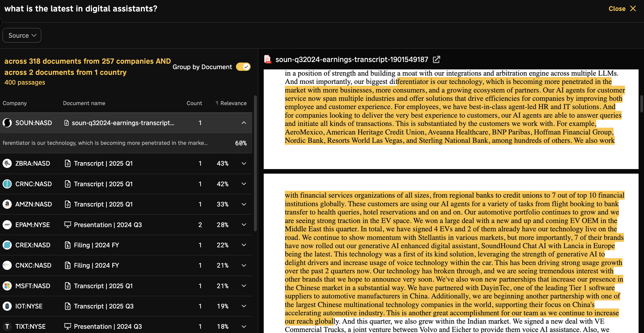This screenshot has width=644, height=333.
Task: Expand the AMZN:NASD row chevron
Action: tap(244, 204)
